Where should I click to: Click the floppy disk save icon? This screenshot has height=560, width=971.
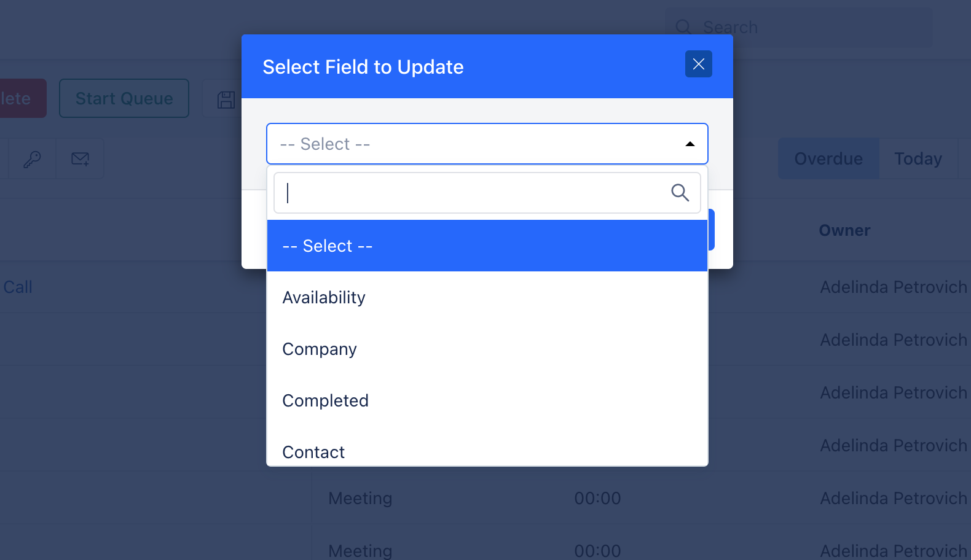click(x=226, y=99)
